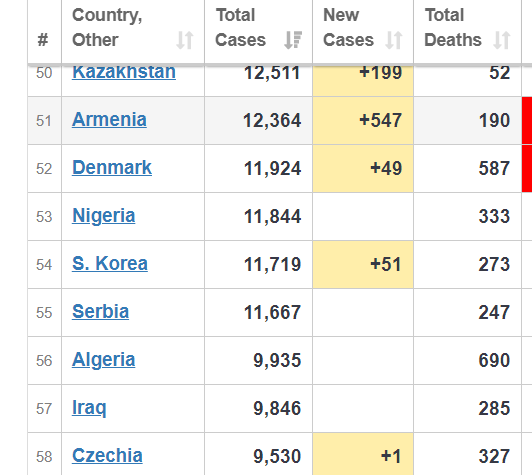Follow the Denmark link
This screenshot has height=475, width=532.
(x=112, y=168)
